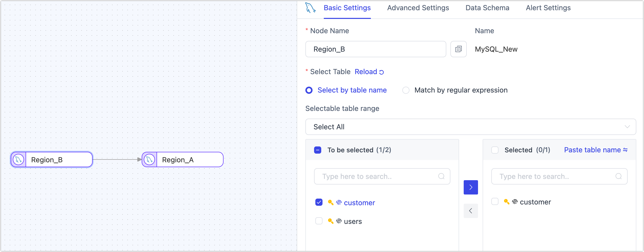Screen dimensions: 644x252
Task: Check the customer checkbox in Selected panel
Action: coord(495,202)
